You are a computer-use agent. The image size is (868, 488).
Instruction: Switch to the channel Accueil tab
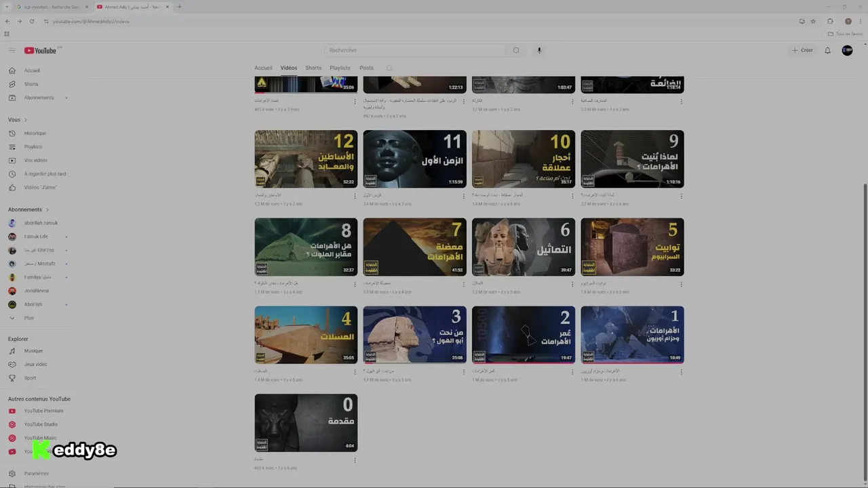(263, 68)
